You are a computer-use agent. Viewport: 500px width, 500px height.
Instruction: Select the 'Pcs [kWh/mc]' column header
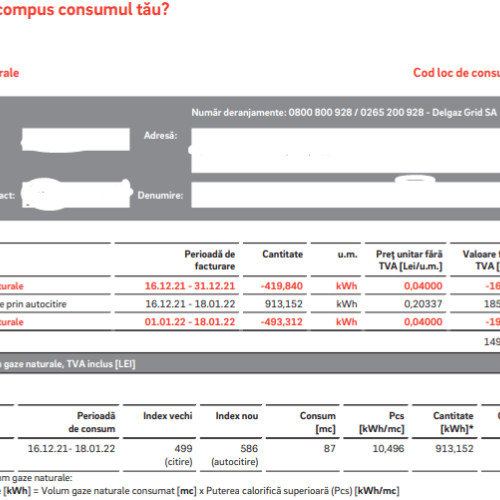382,422
